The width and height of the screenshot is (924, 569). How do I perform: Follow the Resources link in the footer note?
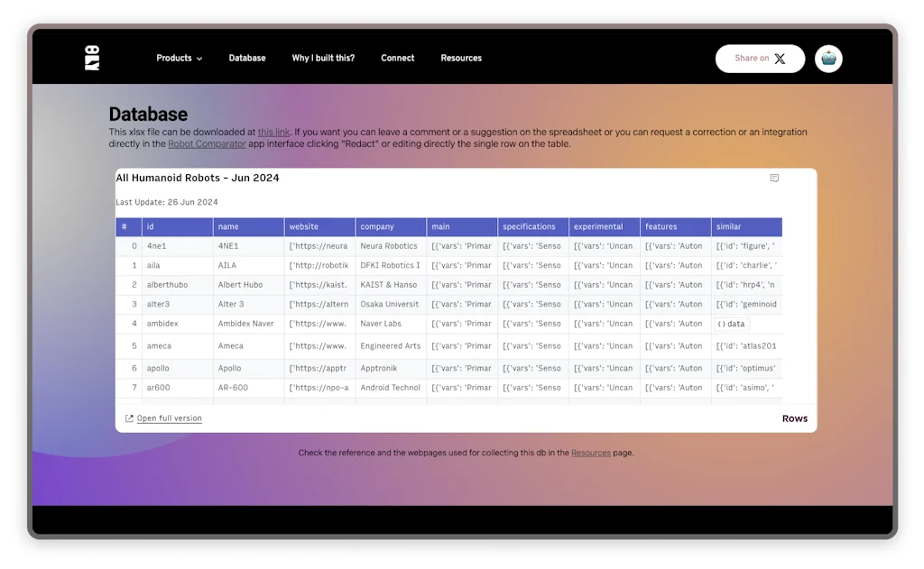tap(590, 453)
